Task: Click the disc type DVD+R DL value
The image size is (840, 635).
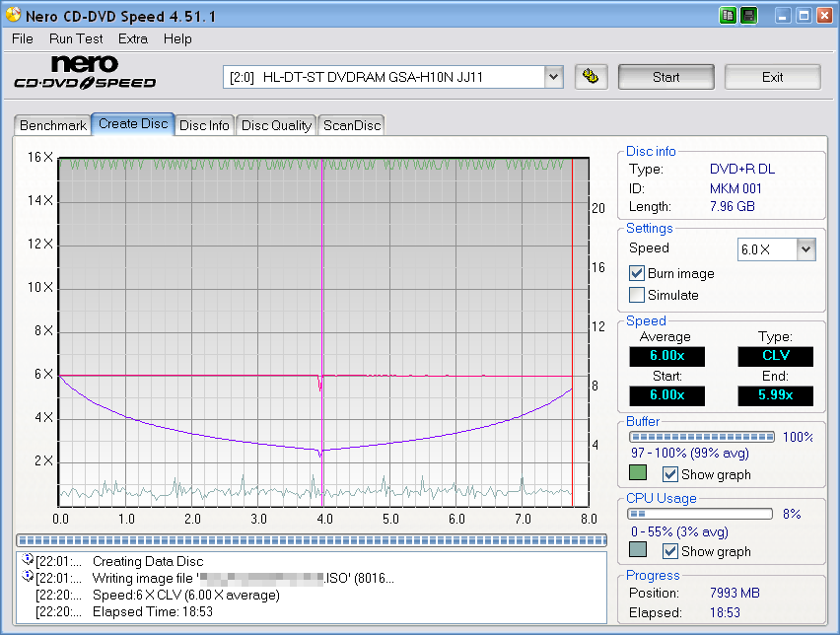Action: point(742,170)
